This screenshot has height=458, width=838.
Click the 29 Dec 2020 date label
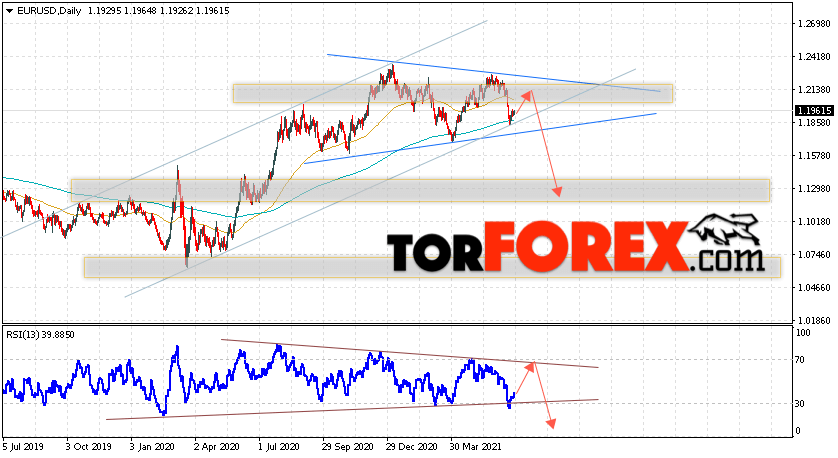click(x=412, y=447)
